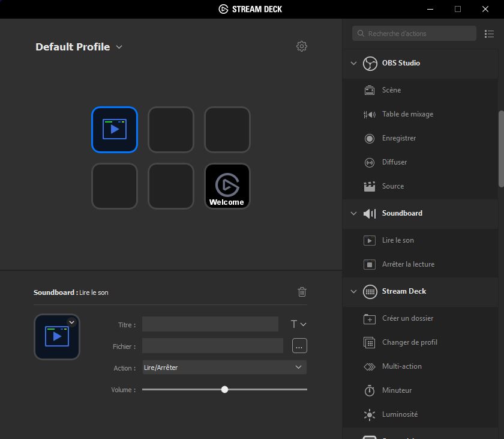
Task: Click the Stream Deck category icon
Action: (370, 292)
